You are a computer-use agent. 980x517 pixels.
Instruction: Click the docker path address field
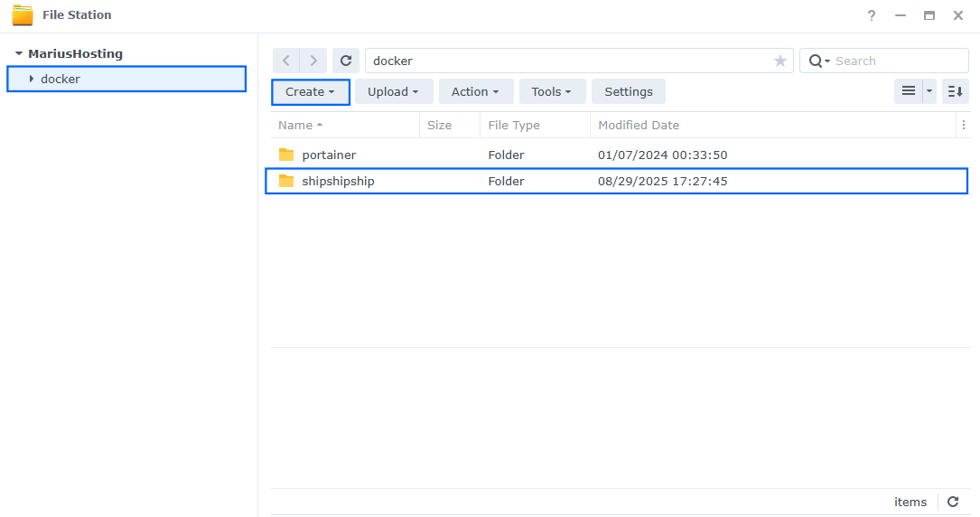point(579,61)
